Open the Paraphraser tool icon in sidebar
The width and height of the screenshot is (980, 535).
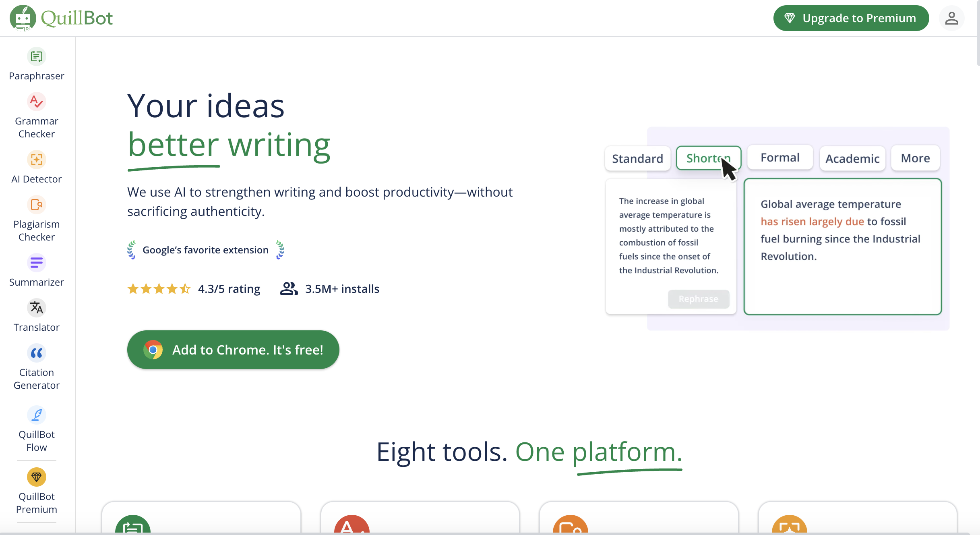[37, 56]
